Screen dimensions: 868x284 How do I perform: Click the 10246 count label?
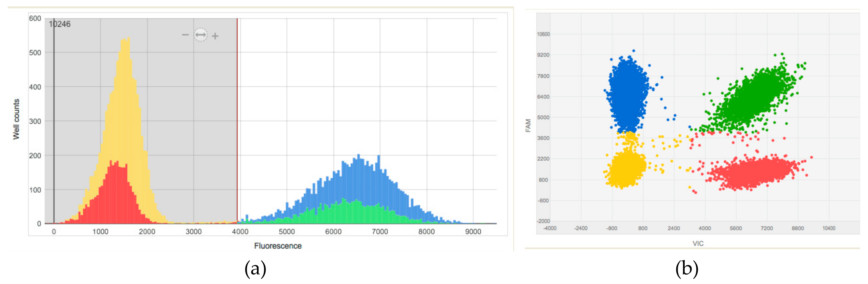(x=60, y=24)
